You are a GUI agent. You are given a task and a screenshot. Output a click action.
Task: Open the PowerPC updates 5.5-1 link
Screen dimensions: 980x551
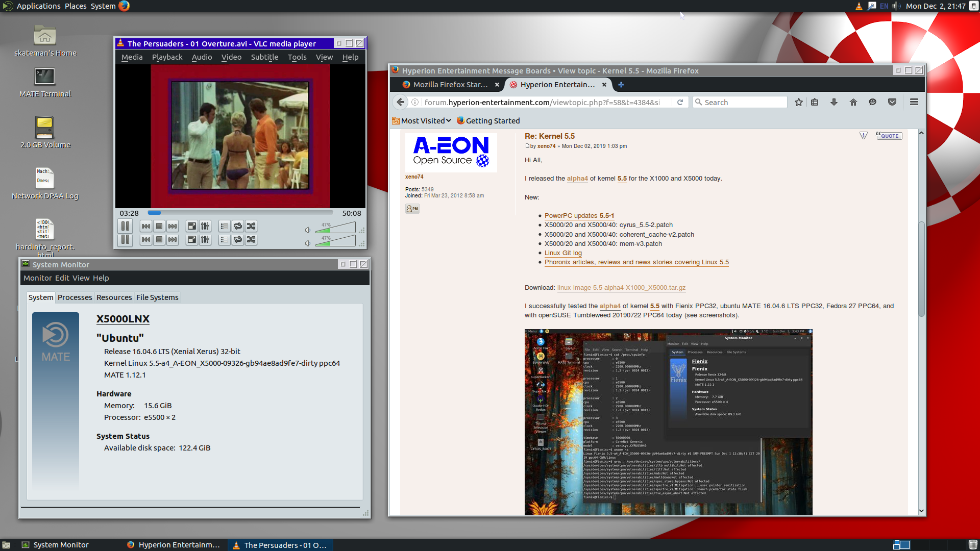point(579,216)
